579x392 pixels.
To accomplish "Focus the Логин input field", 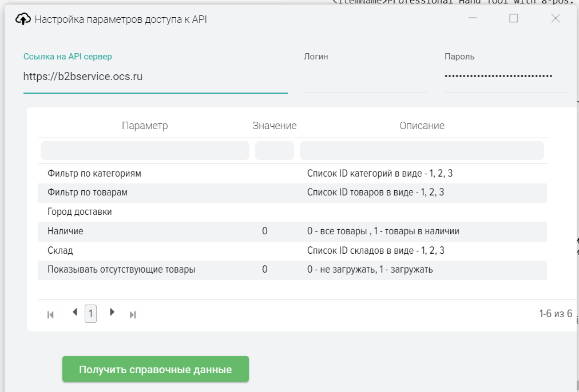I will tap(365, 77).
